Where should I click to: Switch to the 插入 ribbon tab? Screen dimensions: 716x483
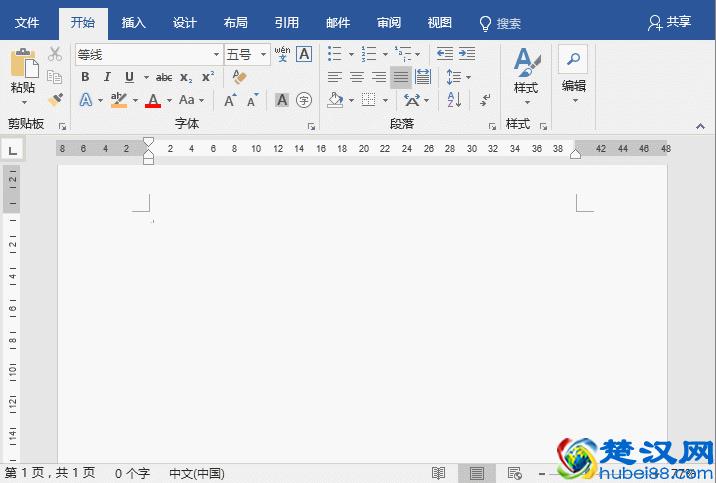click(x=133, y=22)
